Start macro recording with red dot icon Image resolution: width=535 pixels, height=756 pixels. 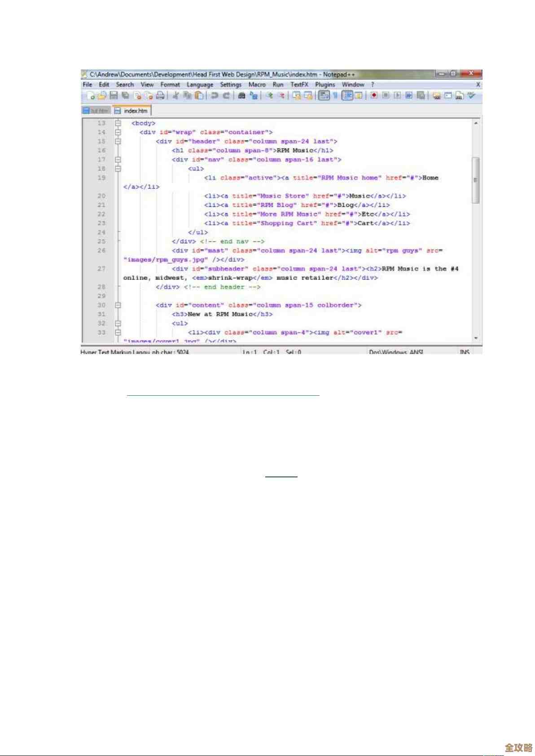tap(374, 96)
